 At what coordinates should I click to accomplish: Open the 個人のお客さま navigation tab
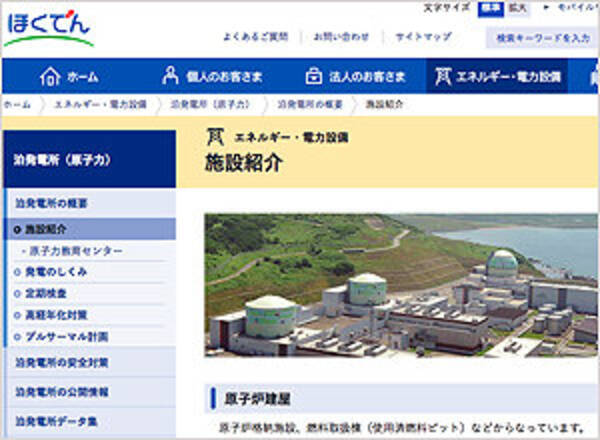point(212,76)
